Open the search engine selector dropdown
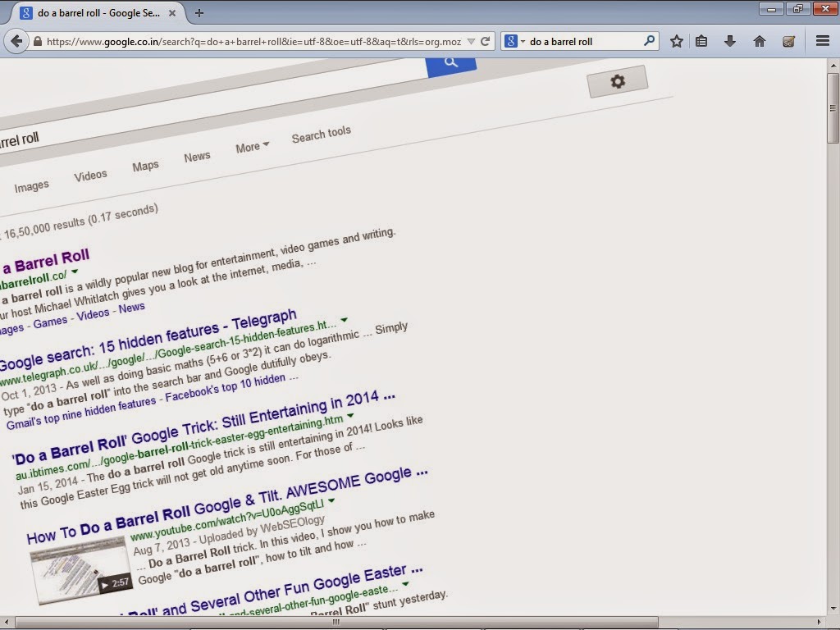Image resolution: width=840 pixels, height=630 pixels. [515, 41]
